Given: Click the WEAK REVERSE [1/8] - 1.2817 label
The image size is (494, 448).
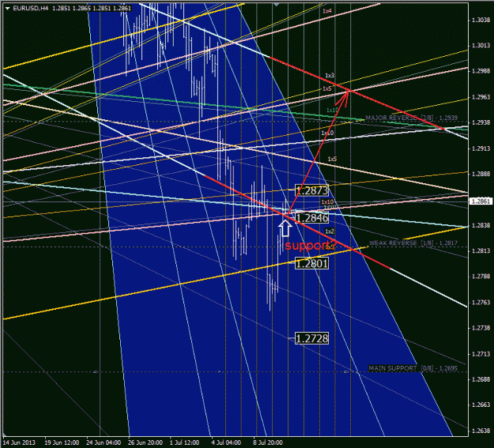Looking at the screenshot, I should [x=413, y=243].
